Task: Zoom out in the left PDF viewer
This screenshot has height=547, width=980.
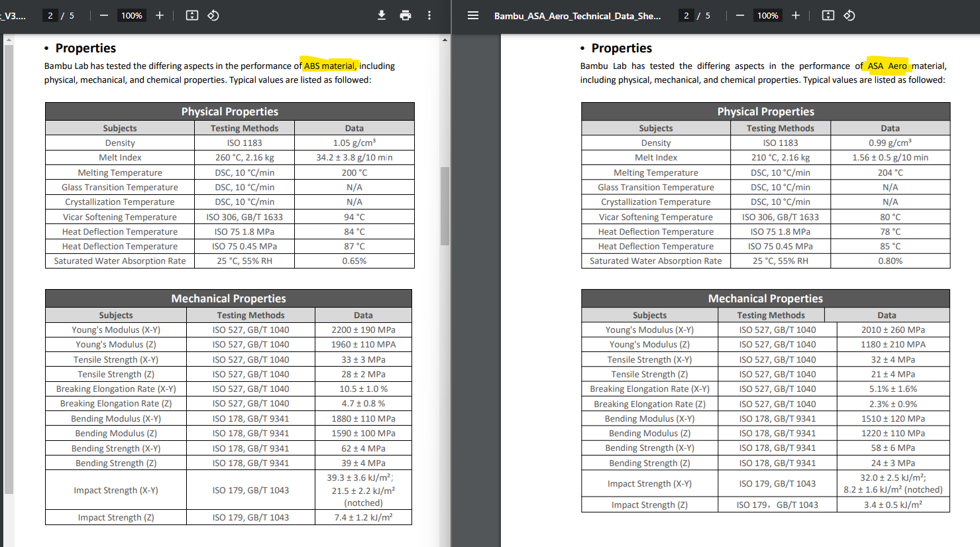Action: [104, 15]
